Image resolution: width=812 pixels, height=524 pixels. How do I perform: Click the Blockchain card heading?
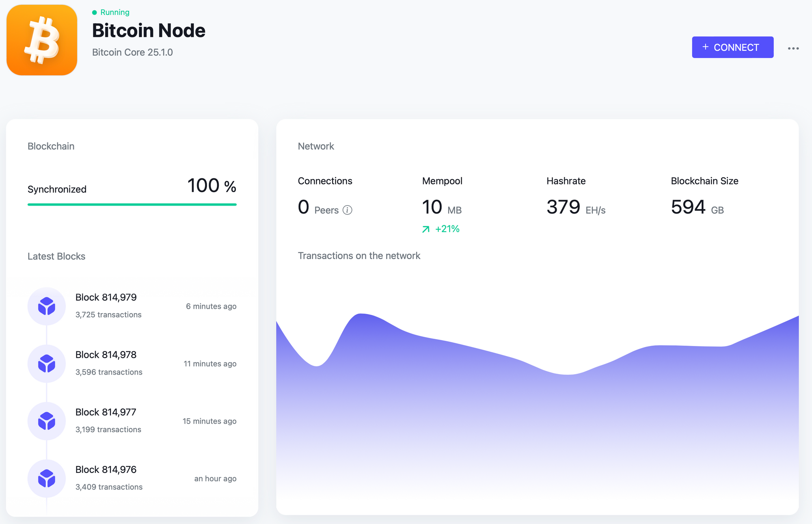[x=51, y=146]
